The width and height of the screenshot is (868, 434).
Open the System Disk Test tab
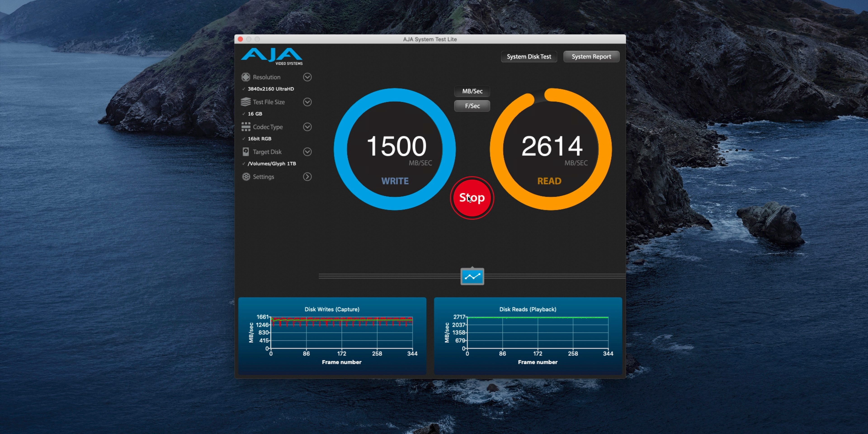point(529,57)
